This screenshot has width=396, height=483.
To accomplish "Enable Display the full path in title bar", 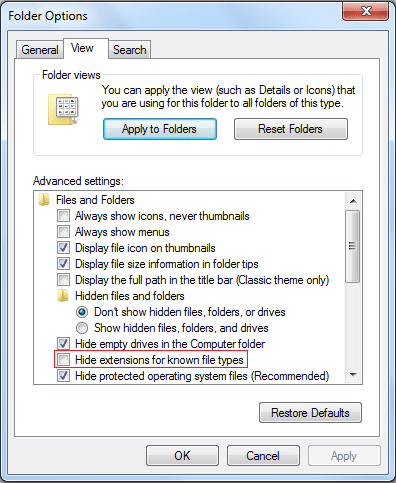I will [x=63, y=280].
